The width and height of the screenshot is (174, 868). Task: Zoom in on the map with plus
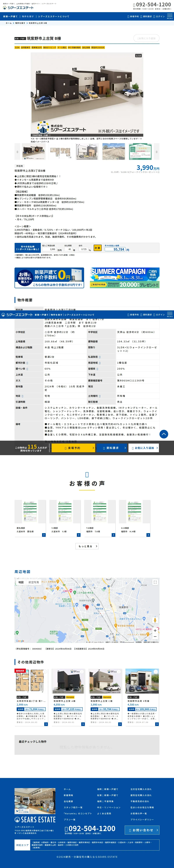point(155,630)
